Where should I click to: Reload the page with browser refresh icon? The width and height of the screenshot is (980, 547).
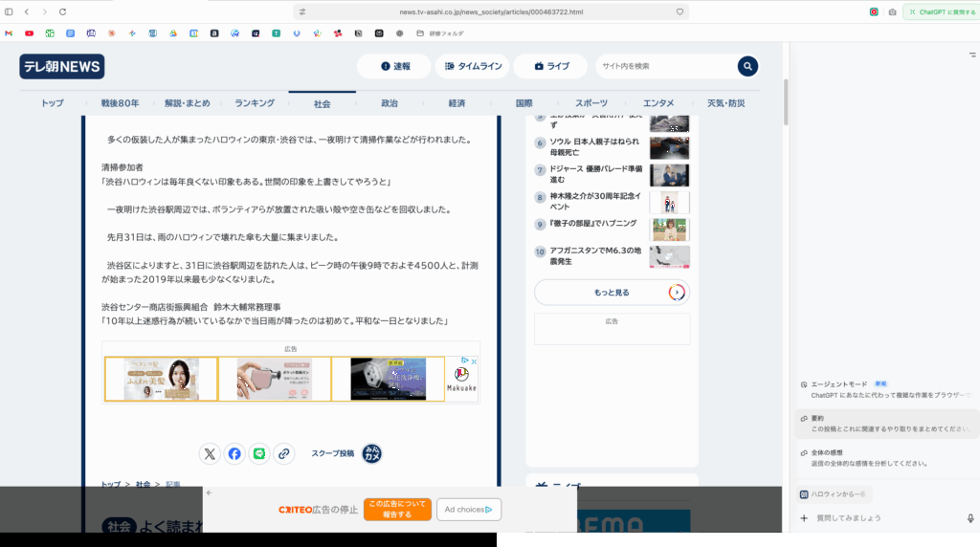point(63,11)
